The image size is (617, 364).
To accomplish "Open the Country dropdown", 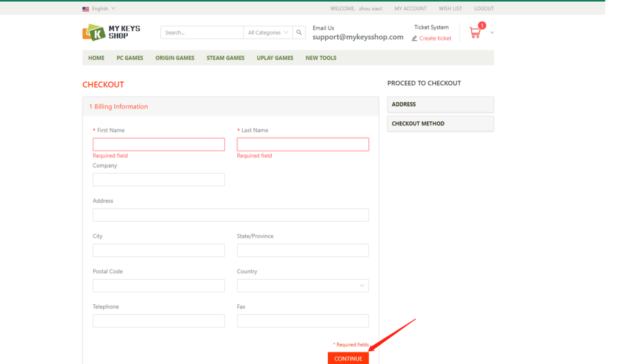I will [302, 286].
